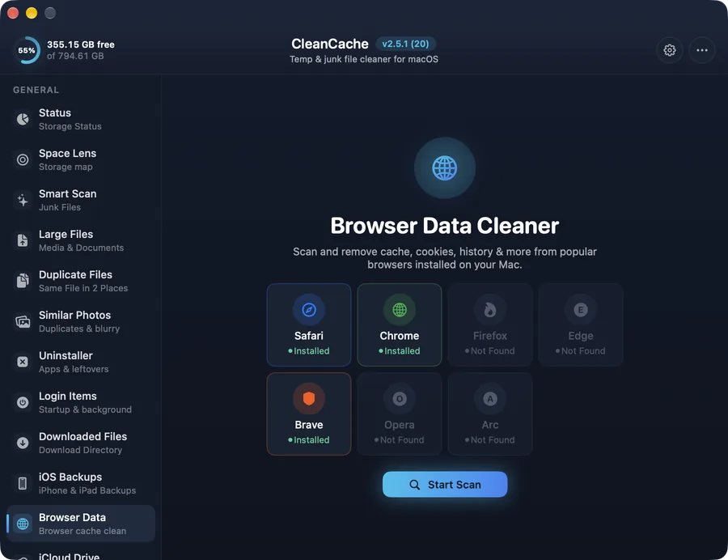Click 'Temp & junk file cleaner' subtitle

[x=364, y=59]
